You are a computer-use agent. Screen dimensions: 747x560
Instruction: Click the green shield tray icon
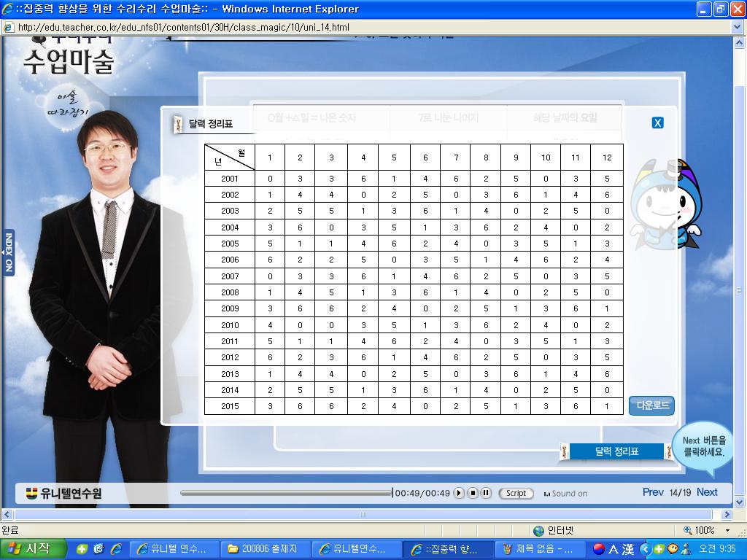pyautogui.click(x=659, y=549)
